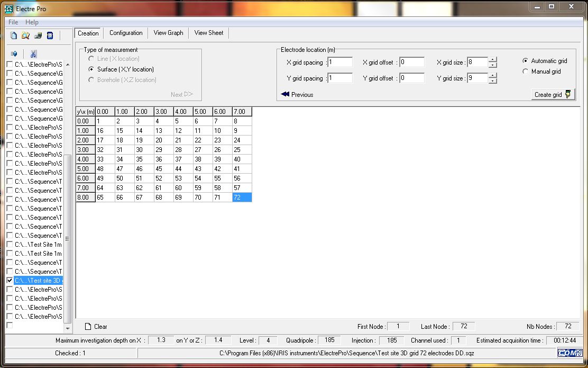Image resolution: width=588 pixels, height=368 pixels.
Task: Click the Create grid button
Action: tap(553, 95)
